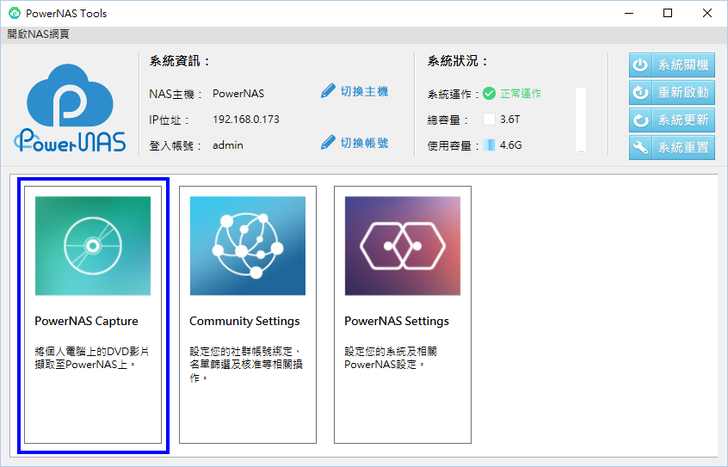Click the green check status icon
This screenshot has height=467, width=728.
pos(489,93)
